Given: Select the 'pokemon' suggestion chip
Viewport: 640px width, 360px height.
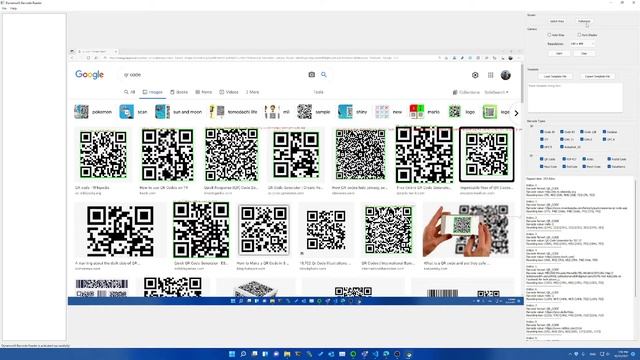Looking at the screenshot, I should [x=93, y=112].
